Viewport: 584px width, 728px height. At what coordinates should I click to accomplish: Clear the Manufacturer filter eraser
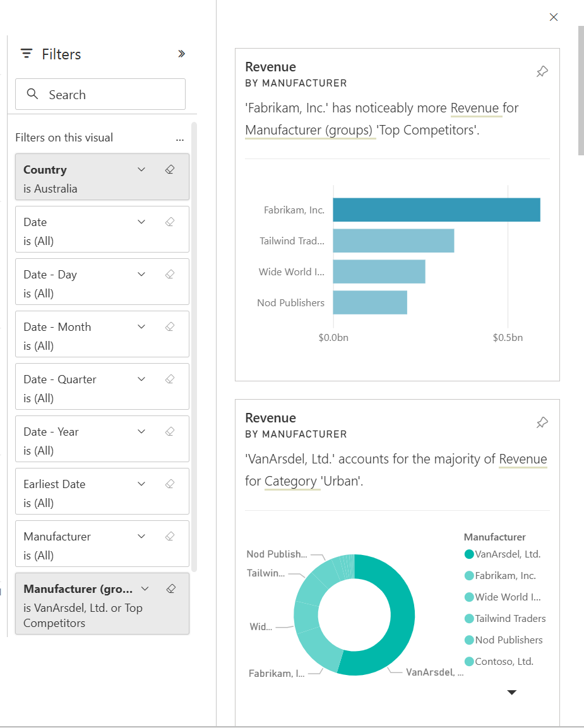(x=170, y=537)
